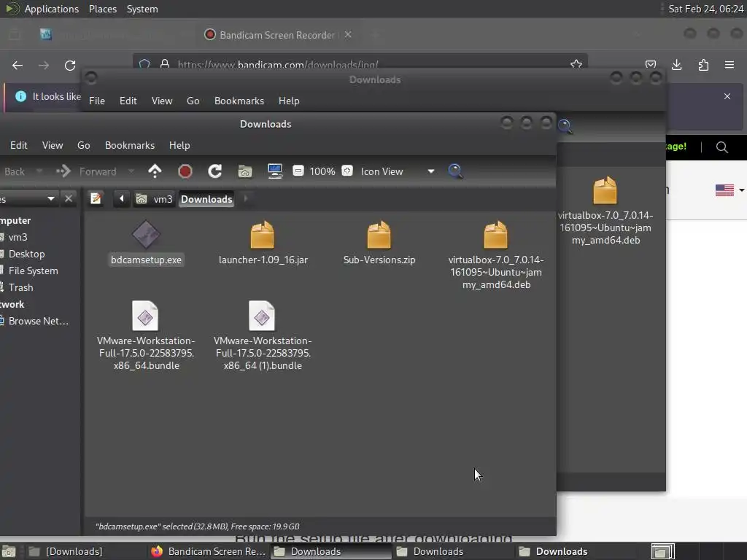Click the red Stop loading icon

point(185,171)
